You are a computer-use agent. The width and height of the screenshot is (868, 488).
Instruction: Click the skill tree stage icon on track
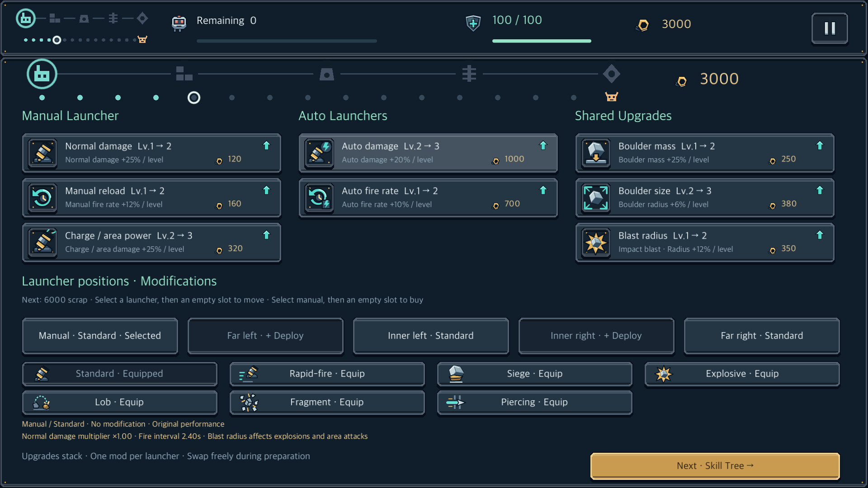point(469,74)
